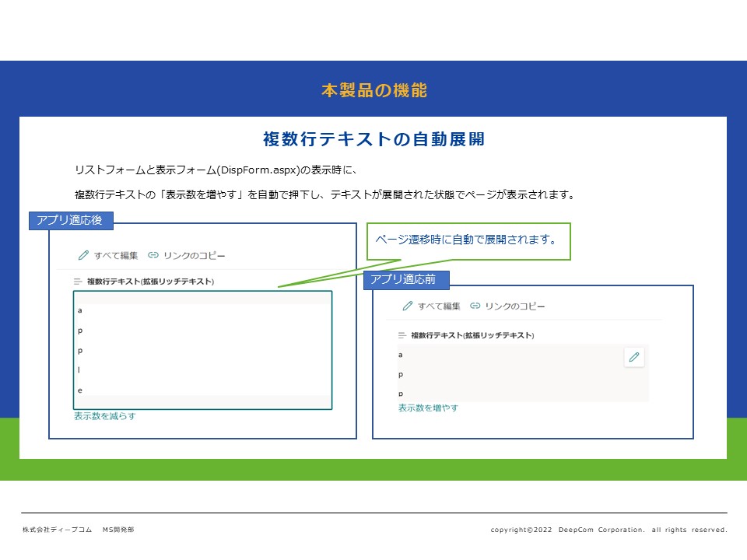This screenshot has height=560, width=747.
Task: Click リンクのコピー text in the アプリ適応後 panel
Action: pyautogui.click(x=193, y=255)
